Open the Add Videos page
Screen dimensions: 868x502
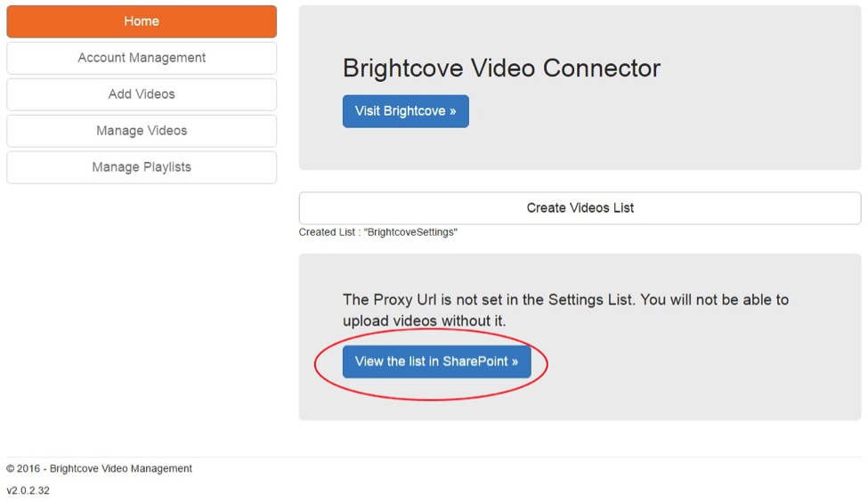pos(142,94)
